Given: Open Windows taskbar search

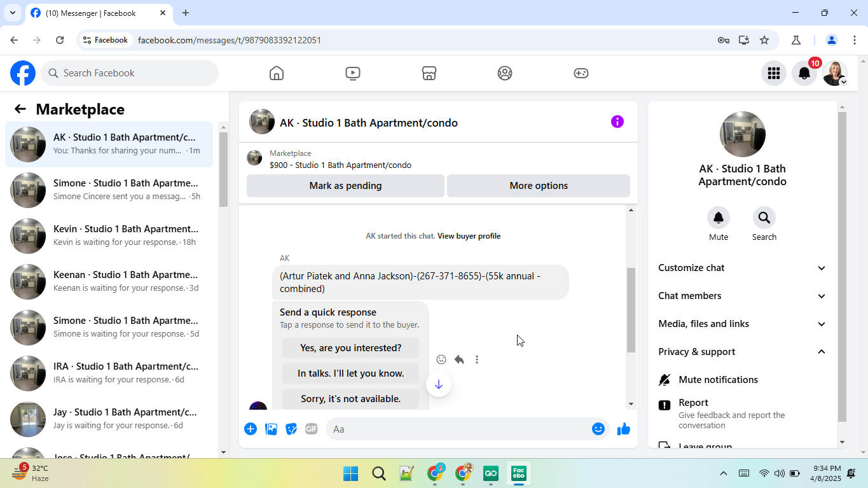Looking at the screenshot, I should pos(379,473).
